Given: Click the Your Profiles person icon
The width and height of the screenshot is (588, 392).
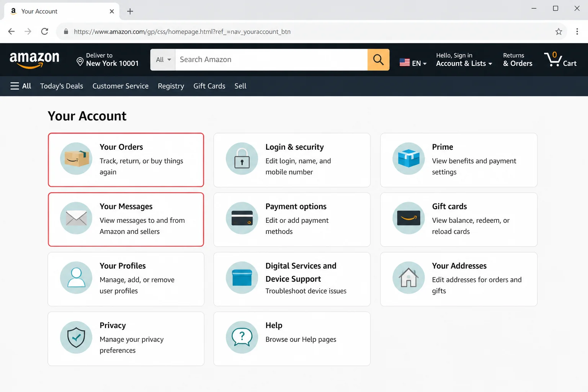Looking at the screenshot, I should click(x=76, y=278).
